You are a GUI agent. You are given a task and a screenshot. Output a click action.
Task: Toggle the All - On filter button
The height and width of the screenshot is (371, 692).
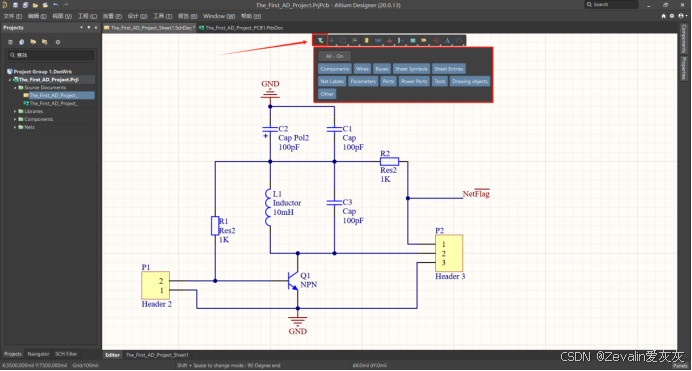tap(335, 56)
